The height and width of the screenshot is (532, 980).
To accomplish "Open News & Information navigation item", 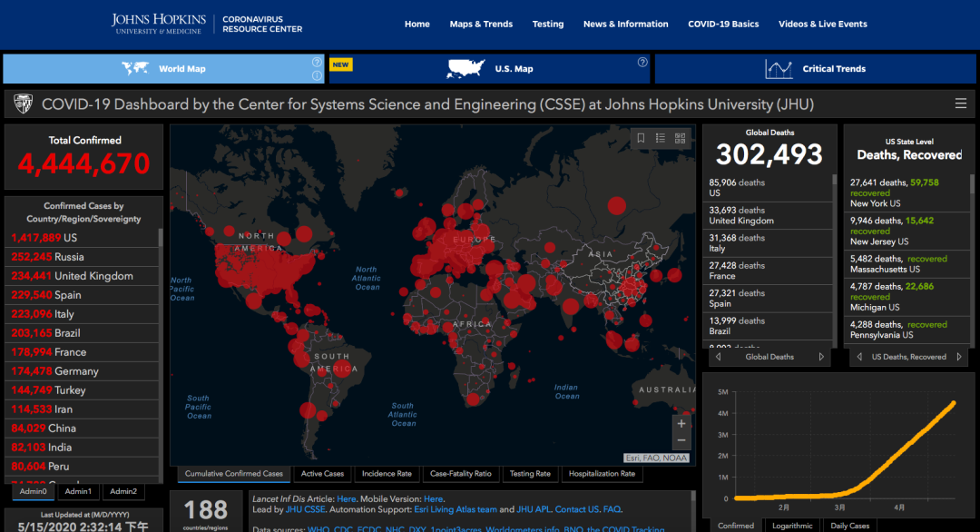I will click(625, 24).
